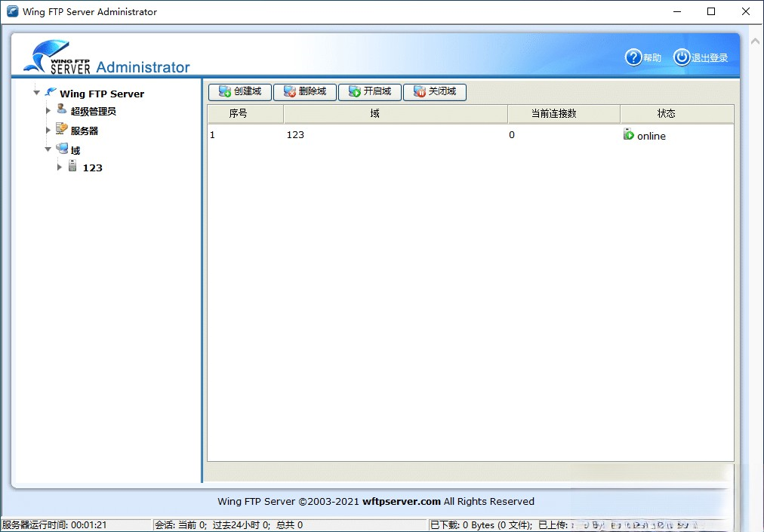Viewport: 764px width, 532px height.
Task: Open the 帮助 help link
Action: pos(652,57)
